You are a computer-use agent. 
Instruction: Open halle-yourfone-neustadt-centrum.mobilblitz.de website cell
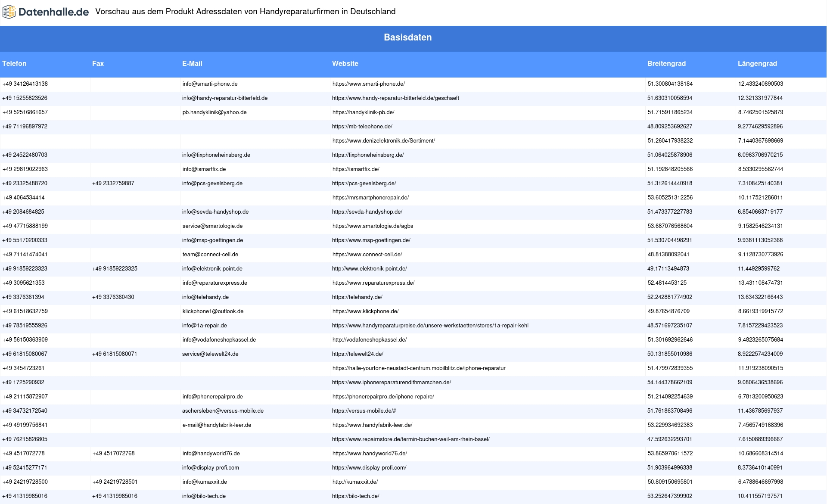pos(419,368)
